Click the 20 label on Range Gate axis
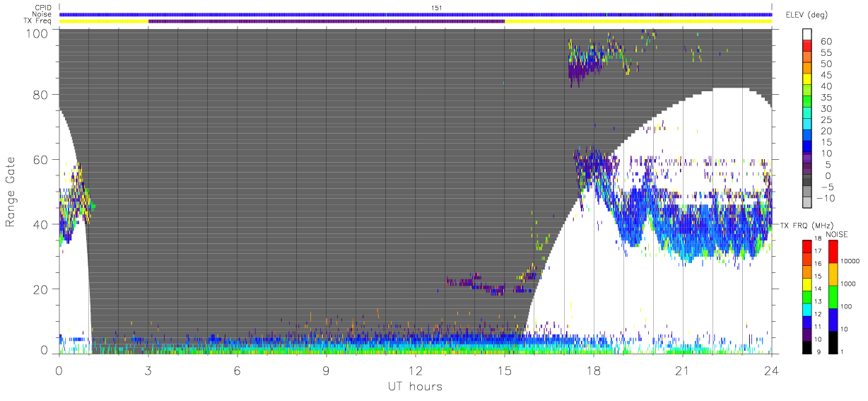Image resolution: width=868 pixels, height=401 pixels. [40, 289]
